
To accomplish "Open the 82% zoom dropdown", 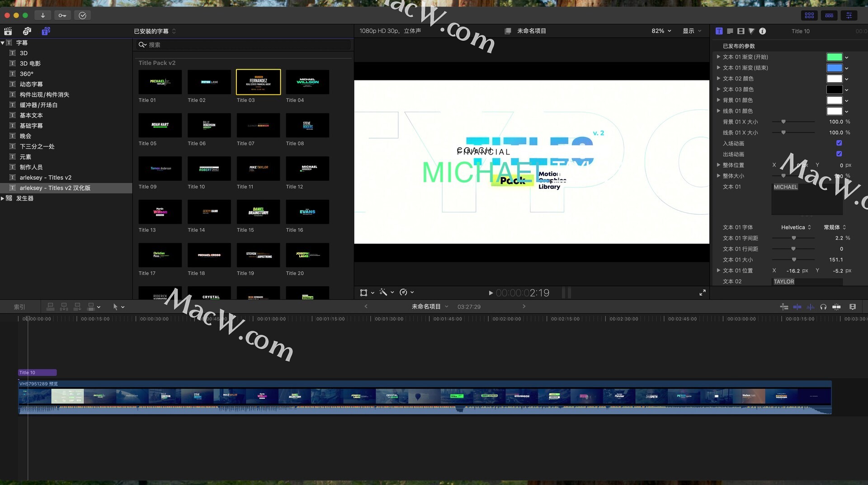I will coord(661,31).
